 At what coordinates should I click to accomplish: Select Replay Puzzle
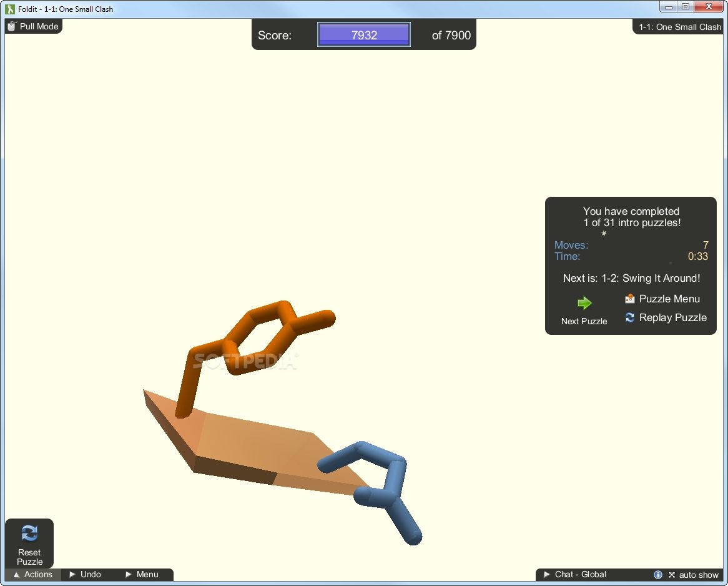(x=673, y=317)
